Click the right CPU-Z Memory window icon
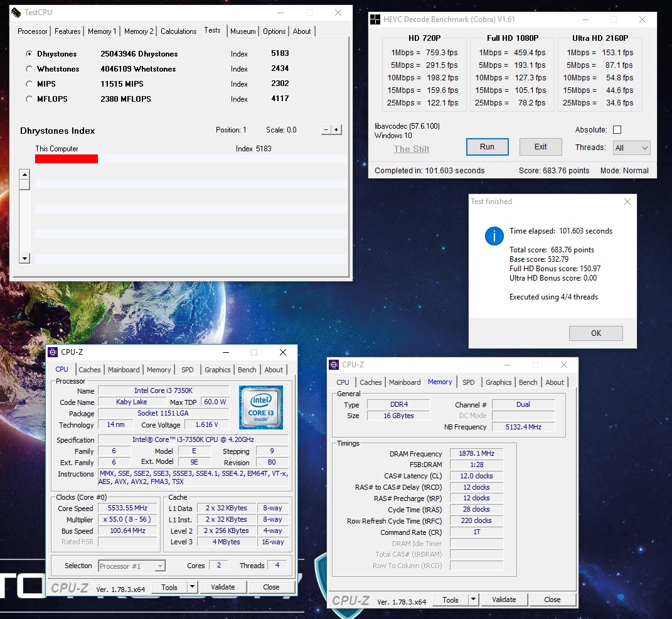 [x=334, y=364]
